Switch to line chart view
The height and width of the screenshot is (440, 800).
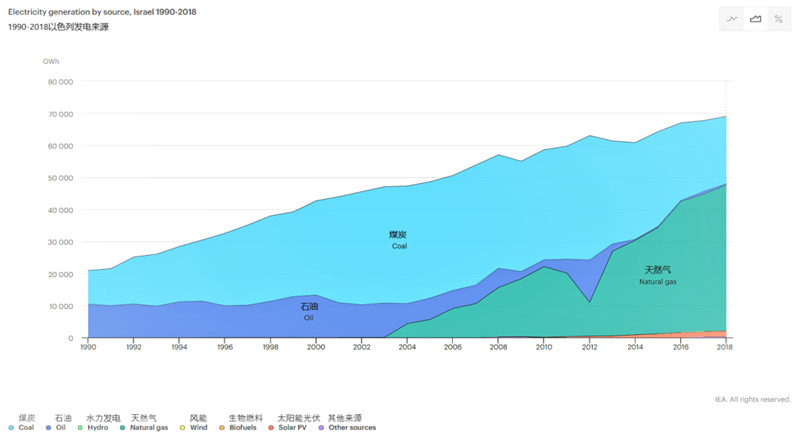click(733, 19)
